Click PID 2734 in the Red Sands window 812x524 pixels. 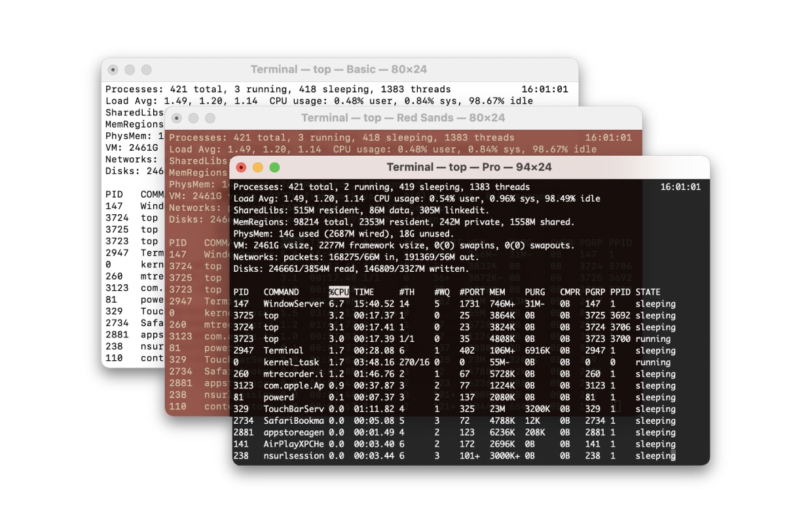[x=181, y=371]
